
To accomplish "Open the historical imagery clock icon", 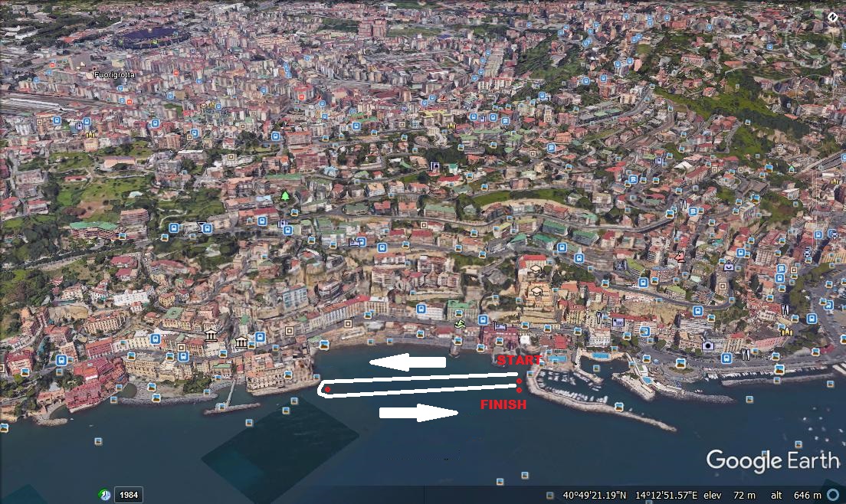I will [x=105, y=494].
